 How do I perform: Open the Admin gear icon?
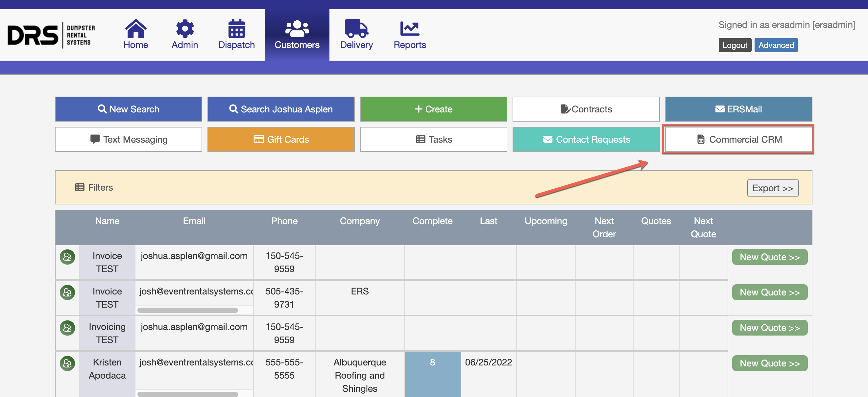coord(185,29)
